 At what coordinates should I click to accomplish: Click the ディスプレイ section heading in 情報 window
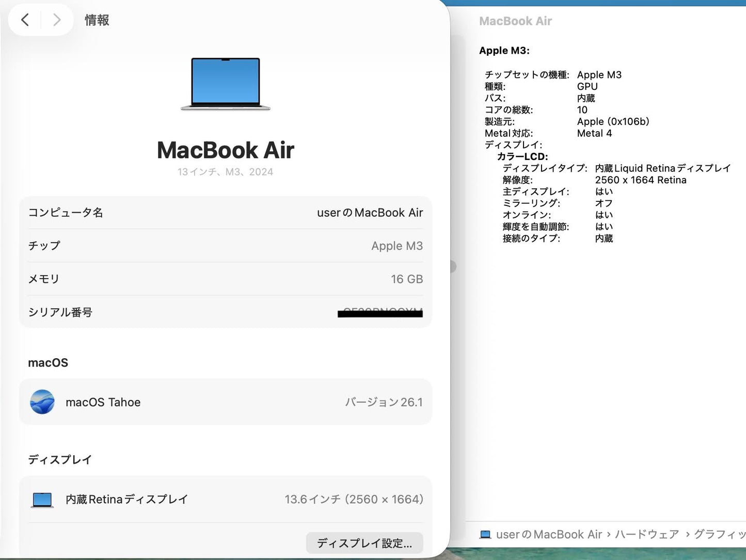click(x=60, y=459)
